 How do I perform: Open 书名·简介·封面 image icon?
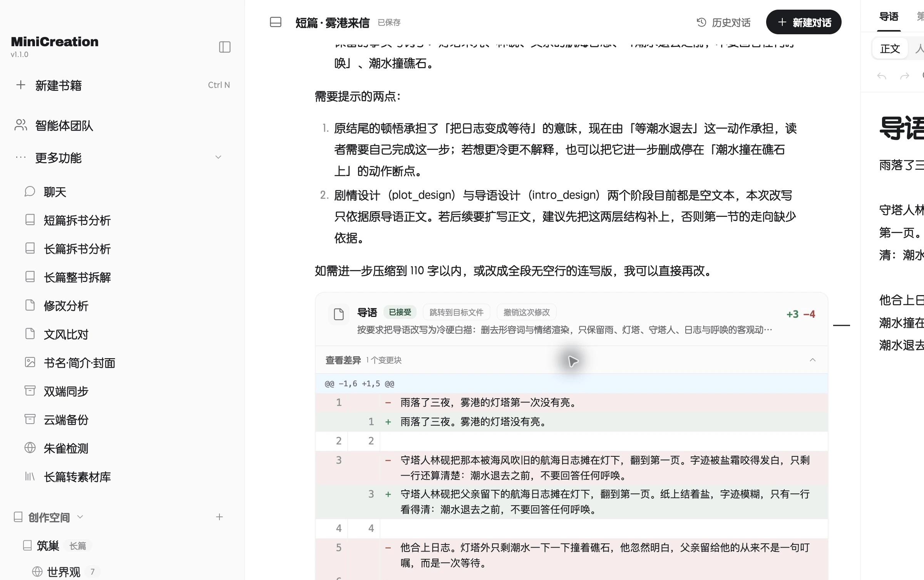(x=30, y=362)
